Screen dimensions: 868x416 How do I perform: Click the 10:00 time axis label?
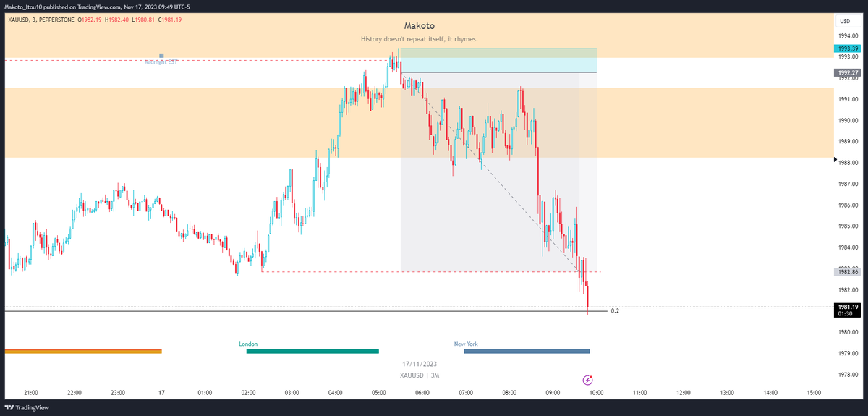[x=596, y=393]
